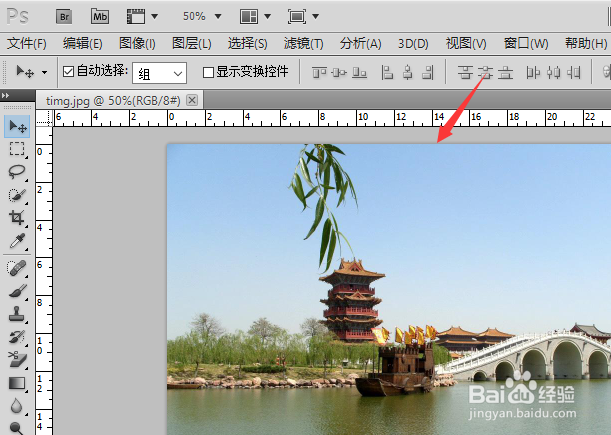Uncheck the 自动选择 checkbox
Screen dimensions: 611x435
click(69, 72)
